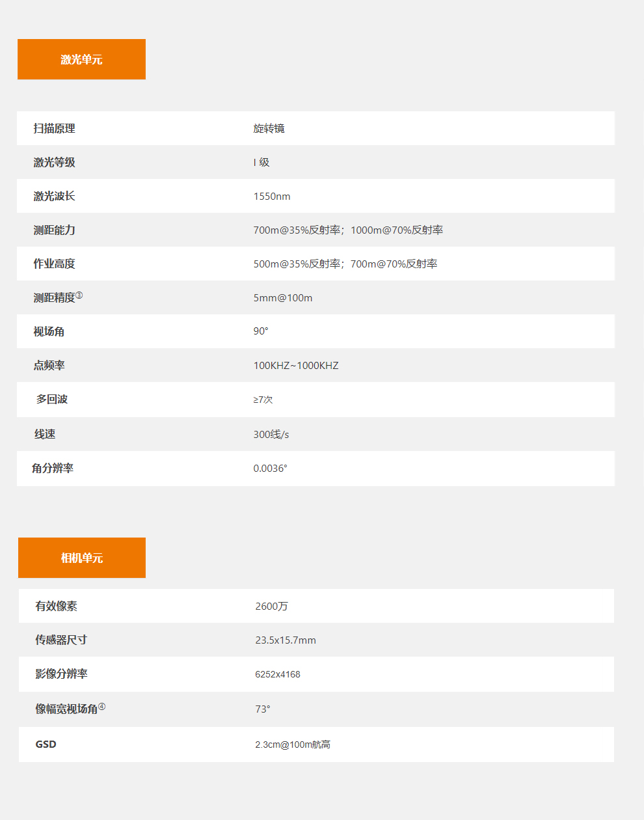The width and height of the screenshot is (644, 820).
Task: Select the 旋转镜 value text
Action: click(x=269, y=129)
